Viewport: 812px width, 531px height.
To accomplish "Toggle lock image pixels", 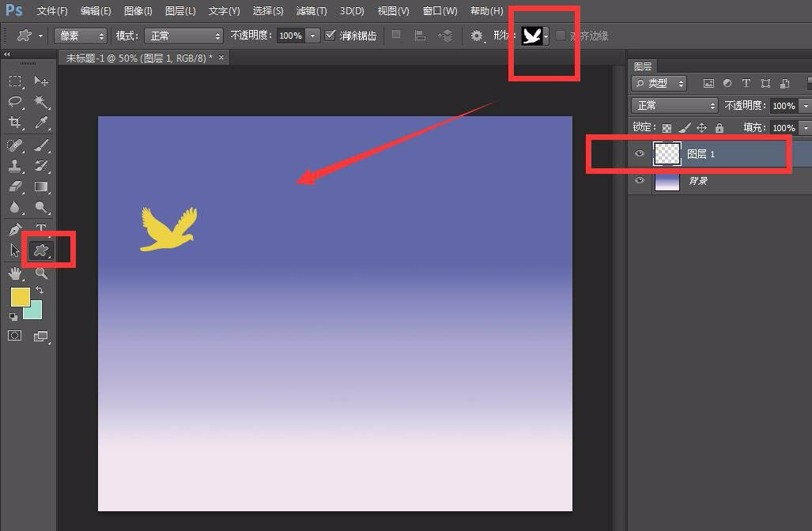I will (685, 127).
